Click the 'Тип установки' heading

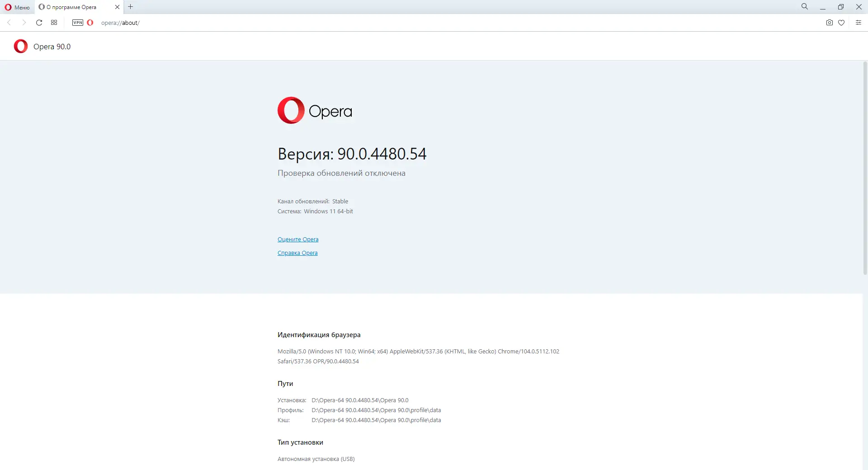click(300, 442)
